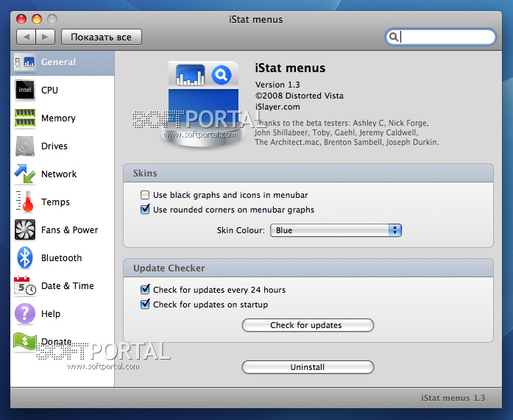The image size is (513, 420).
Task: Select the Intel CPU icon
Action: (25, 90)
